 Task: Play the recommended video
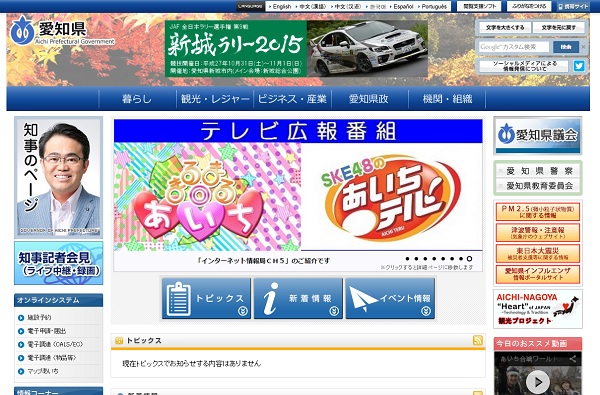[x=538, y=382]
